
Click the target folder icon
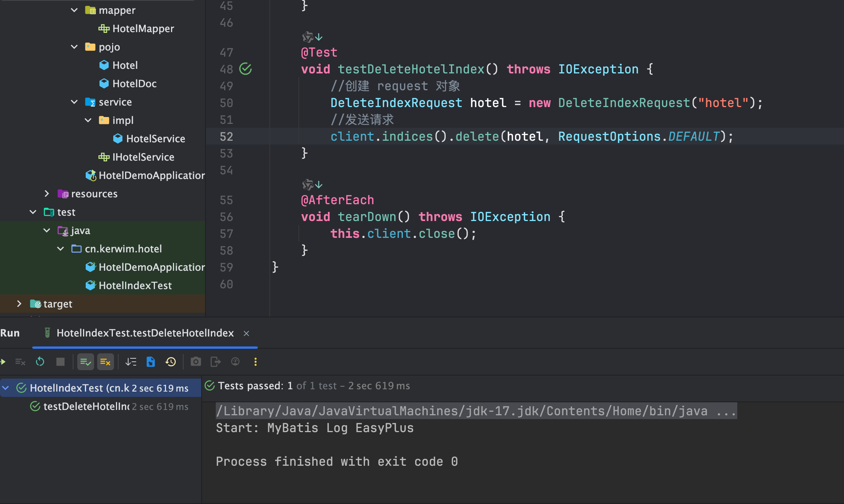pos(35,304)
